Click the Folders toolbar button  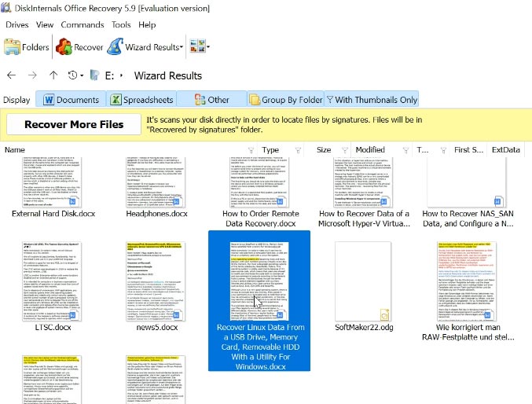coord(27,47)
